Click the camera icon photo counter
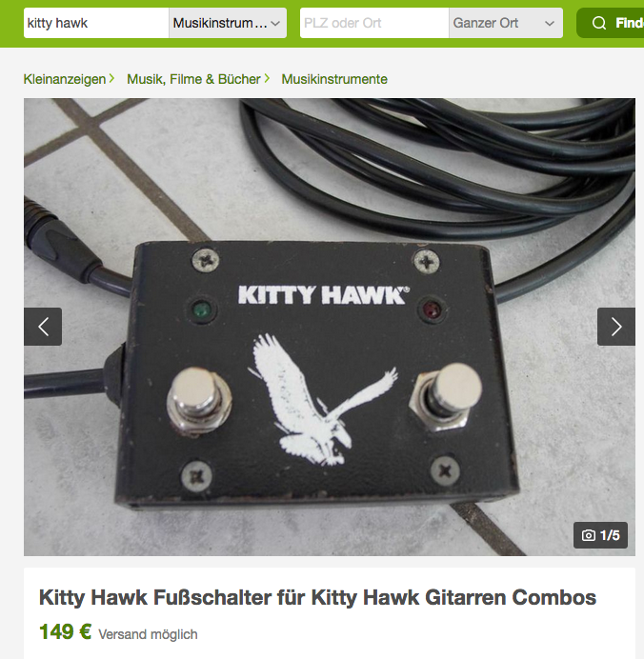The height and width of the screenshot is (659, 644). click(589, 535)
